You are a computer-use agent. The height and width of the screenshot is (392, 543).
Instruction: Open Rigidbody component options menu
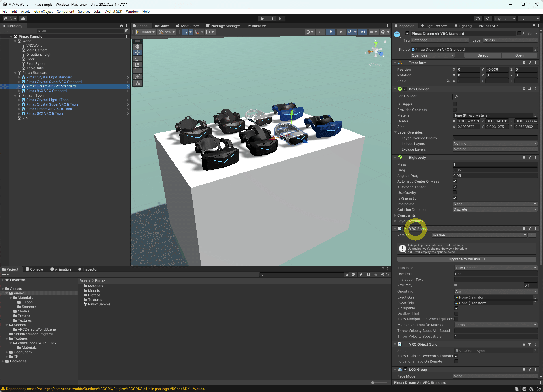click(x=535, y=157)
